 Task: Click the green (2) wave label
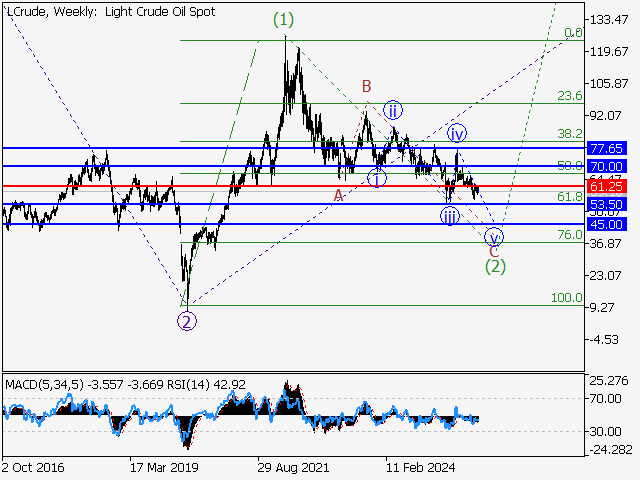(x=494, y=266)
